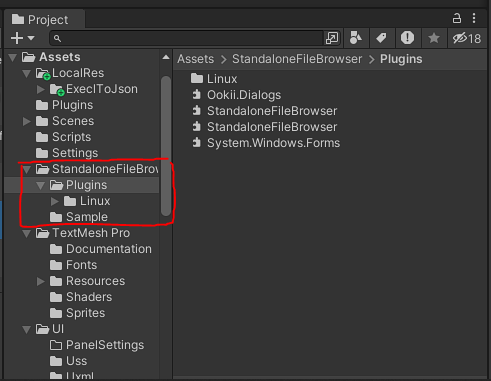This screenshot has height=381, width=491.
Task: Click folder tree scroll up arrow
Action: tap(166, 57)
